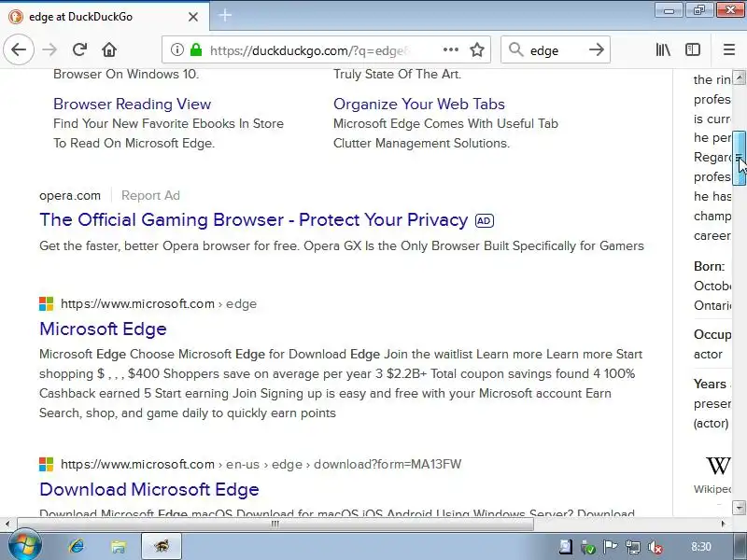Click the active Firefox taskbar button
The image size is (747, 560).
coord(162,546)
